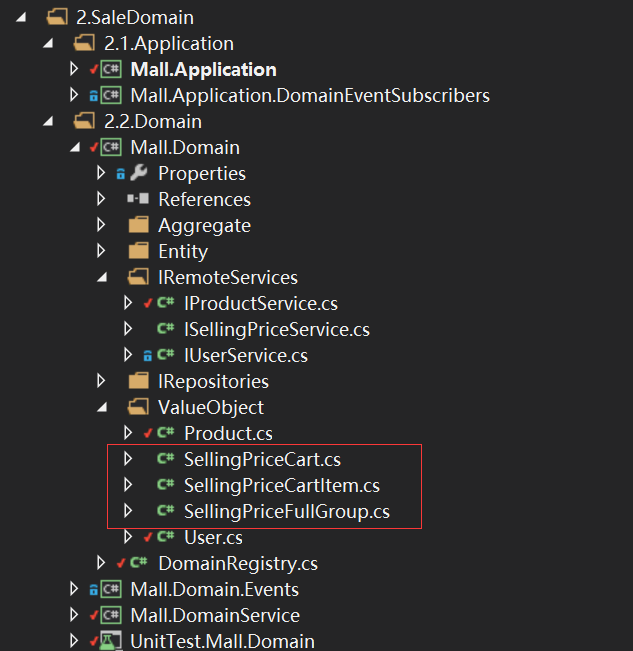Expand the SellingPriceCart.cs file node
The width and height of the screenshot is (633, 651).
pyautogui.click(x=127, y=459)
